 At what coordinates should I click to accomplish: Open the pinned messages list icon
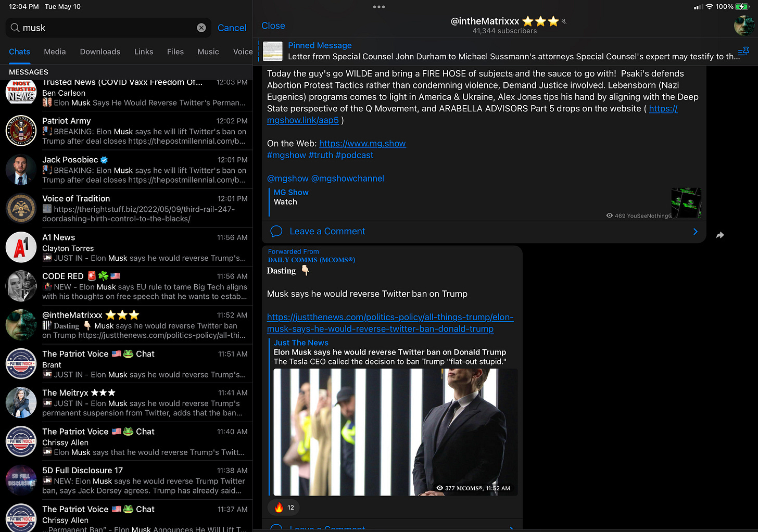click(743, 51)
